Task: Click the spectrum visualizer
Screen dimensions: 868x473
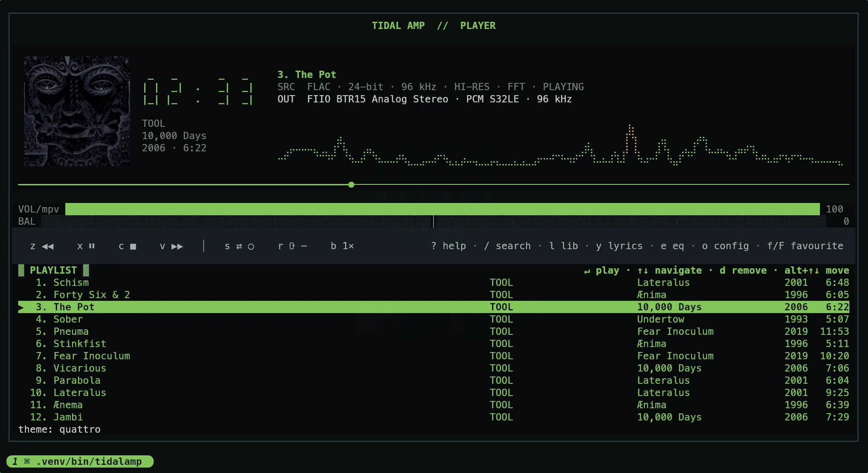Action: click(x=561, y=145)
